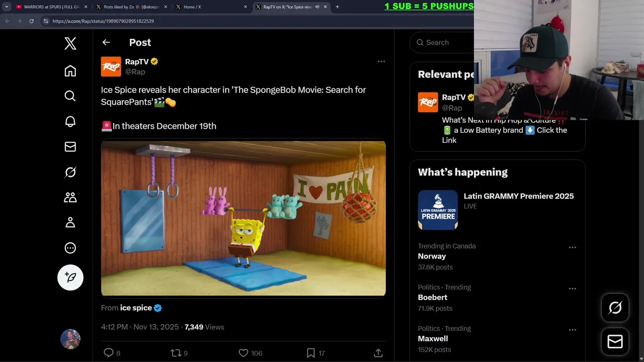This screenshot has height=362, width=644.
Task: Open Latin GRAMMY Premiere 2025 event
Action: pos(519,196)
